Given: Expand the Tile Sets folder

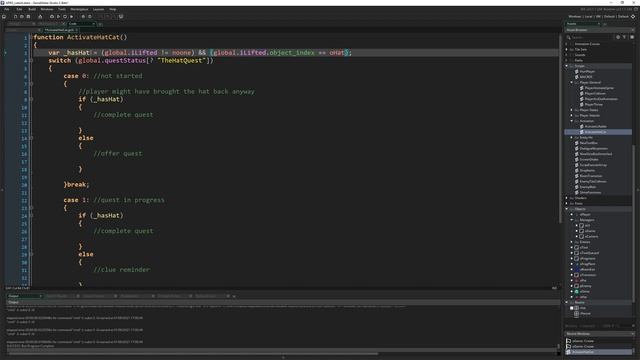Looking at the screenshot, I should (567, 49).
